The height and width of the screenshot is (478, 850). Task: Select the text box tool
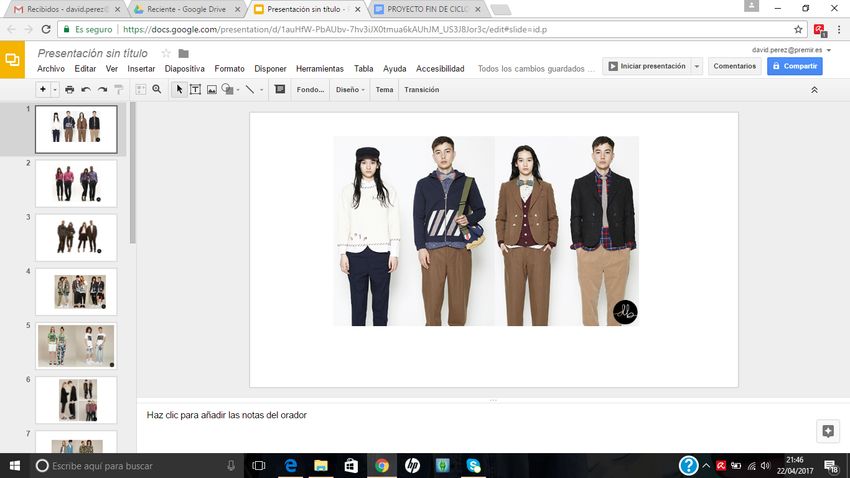[x=195, y=89]
